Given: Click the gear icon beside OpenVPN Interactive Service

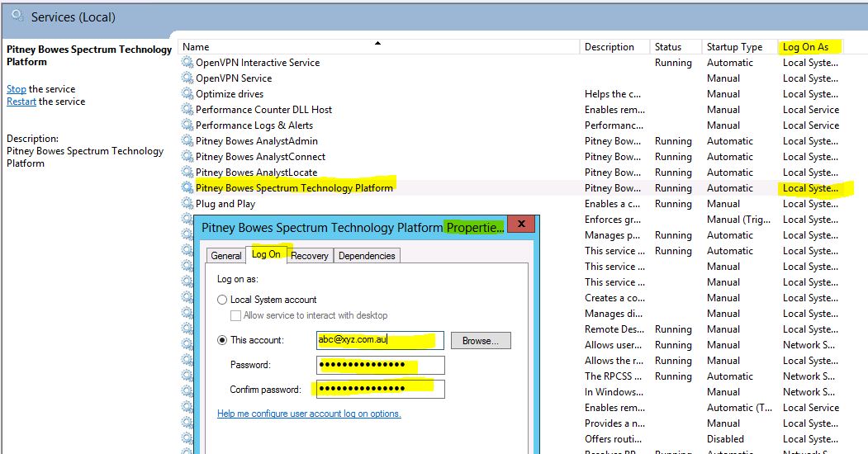Looking at the screenshot, I should tap(187, 63).
